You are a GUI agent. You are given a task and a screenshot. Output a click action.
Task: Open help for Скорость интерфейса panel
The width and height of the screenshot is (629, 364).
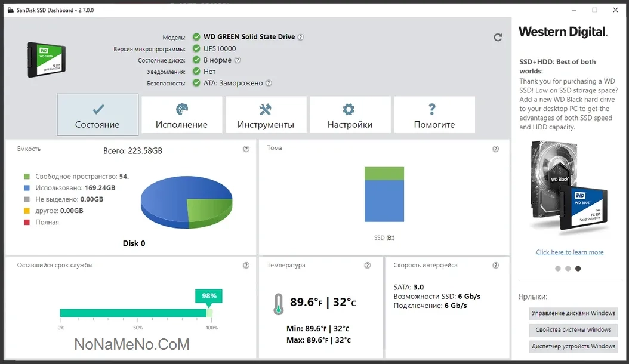[495, 266]
